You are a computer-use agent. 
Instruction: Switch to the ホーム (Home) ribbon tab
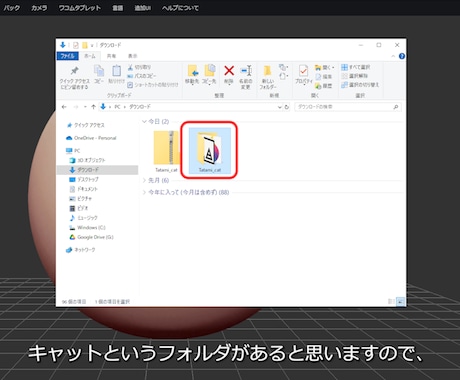90,56
